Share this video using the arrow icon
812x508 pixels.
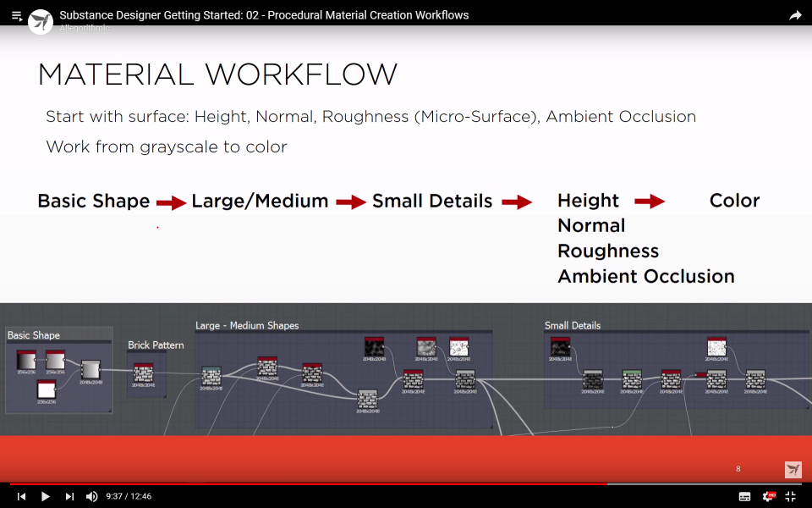click(x=795, y=15)
